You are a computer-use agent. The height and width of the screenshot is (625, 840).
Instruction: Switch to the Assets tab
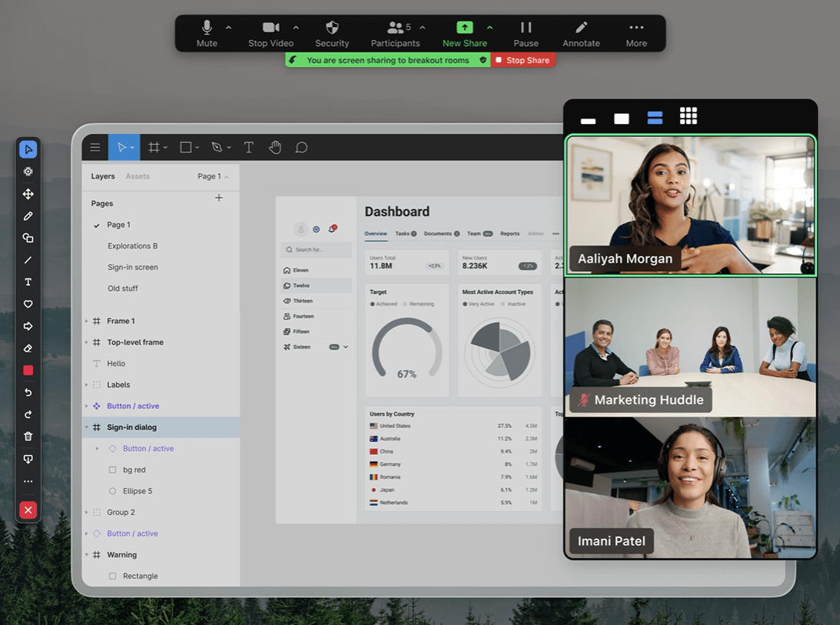[x=137, y=176]
